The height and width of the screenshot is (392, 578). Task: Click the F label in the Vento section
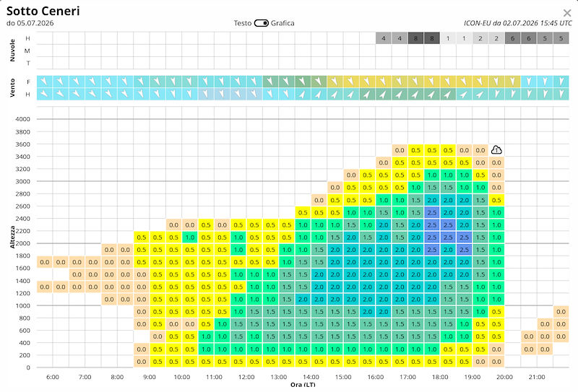click(28, 82)
